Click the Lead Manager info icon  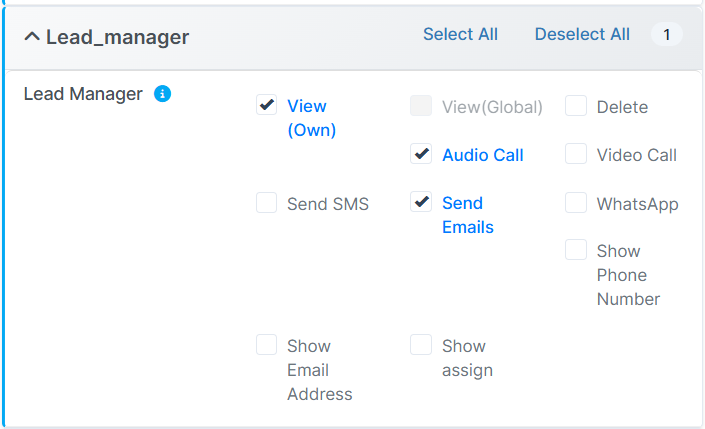[162, 94]
